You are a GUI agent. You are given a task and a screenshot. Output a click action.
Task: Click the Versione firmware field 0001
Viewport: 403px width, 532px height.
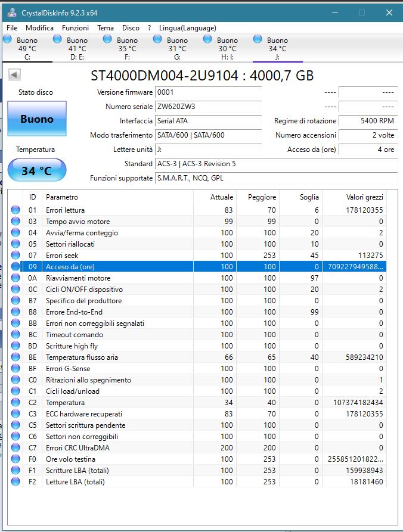pos(208,92)
